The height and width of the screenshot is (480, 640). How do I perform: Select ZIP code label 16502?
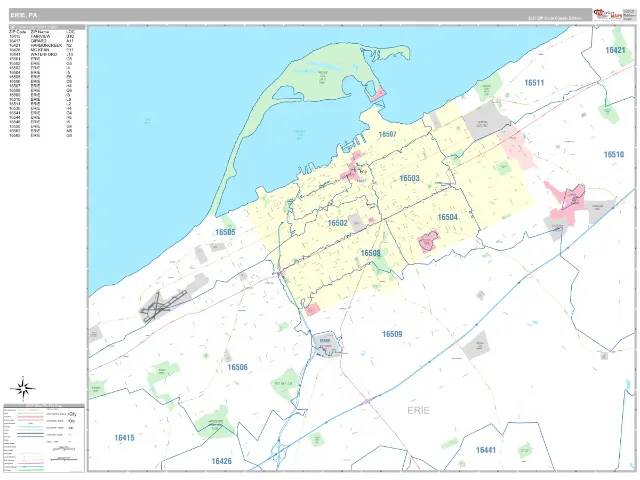[338, 223]
